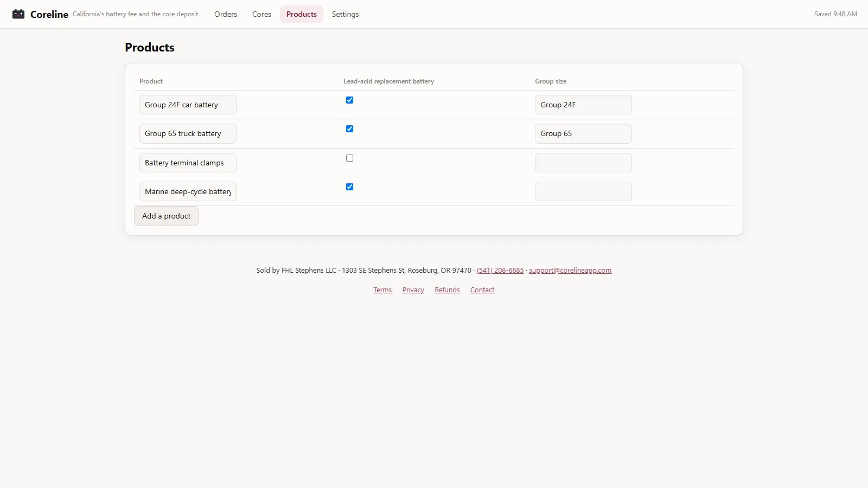The image size is (868, 488).
Task: Go to the Settings tab
Action: tap(346, 14)
